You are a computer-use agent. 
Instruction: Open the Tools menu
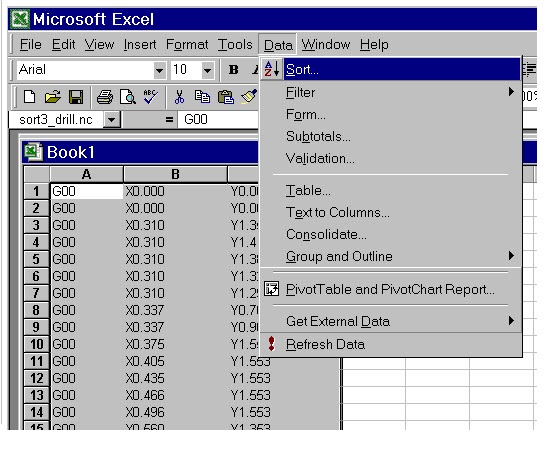pyautogui.click(x=235, y=45)
